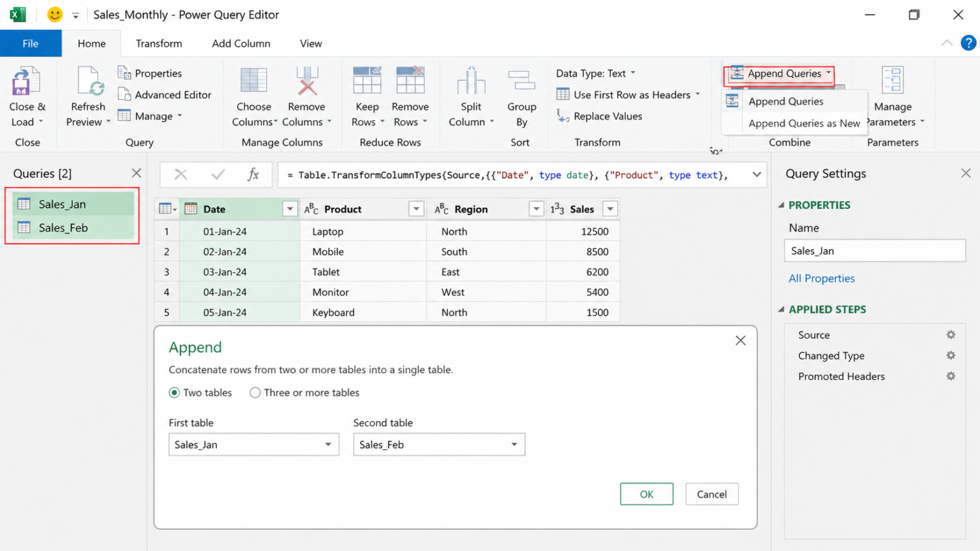Select the Sales_Jan query
Image resolution: width=980 pixels, height=551 pixels.
click(x=73, y=204)
